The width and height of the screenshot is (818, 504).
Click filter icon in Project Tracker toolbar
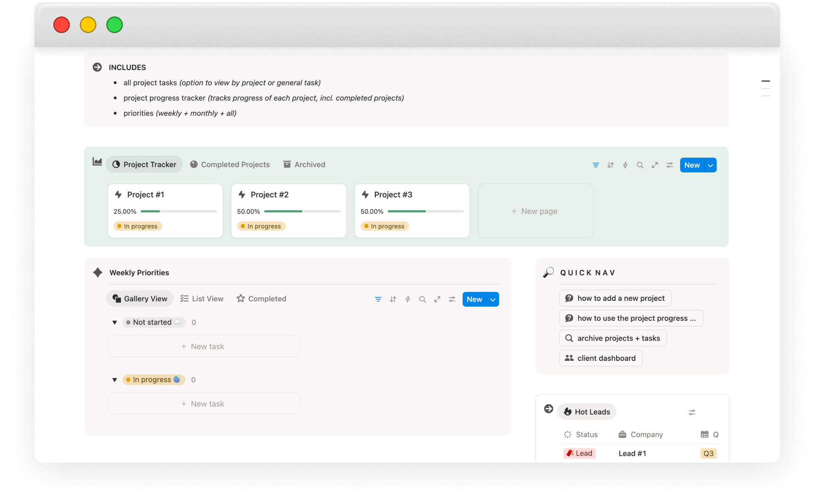pyautogui.click(x=596, y=165)
